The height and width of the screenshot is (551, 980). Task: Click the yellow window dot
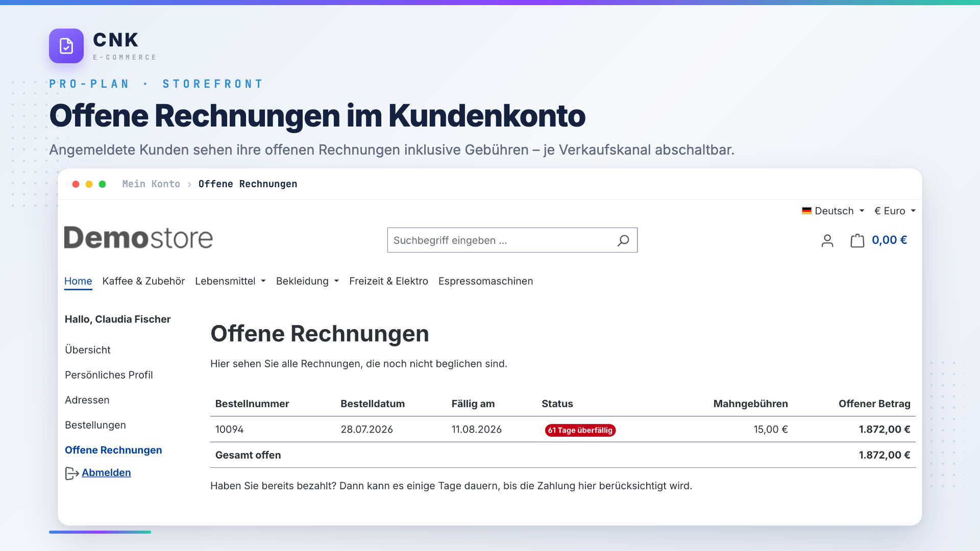coord(89,184)
